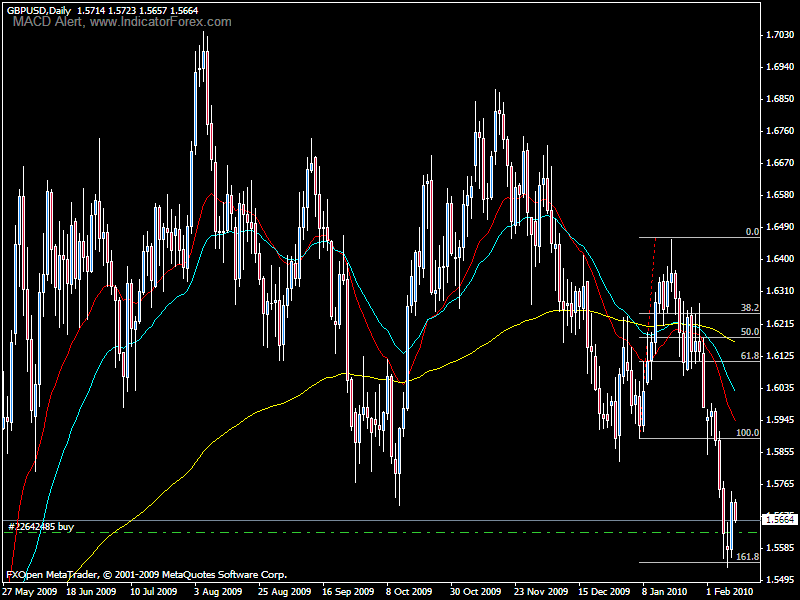Select the 1.5495 price scale label

click(x=779, y=580)
